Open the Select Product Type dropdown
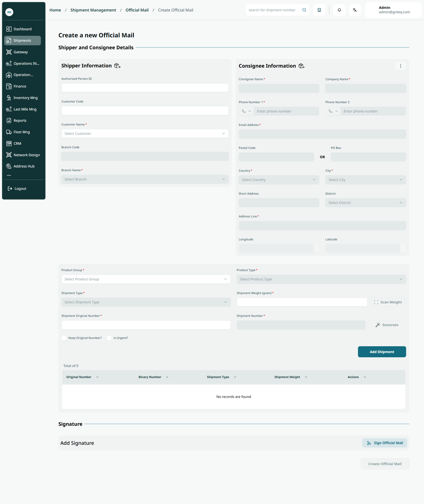This screenshot has width=424, height=504. 321,279
